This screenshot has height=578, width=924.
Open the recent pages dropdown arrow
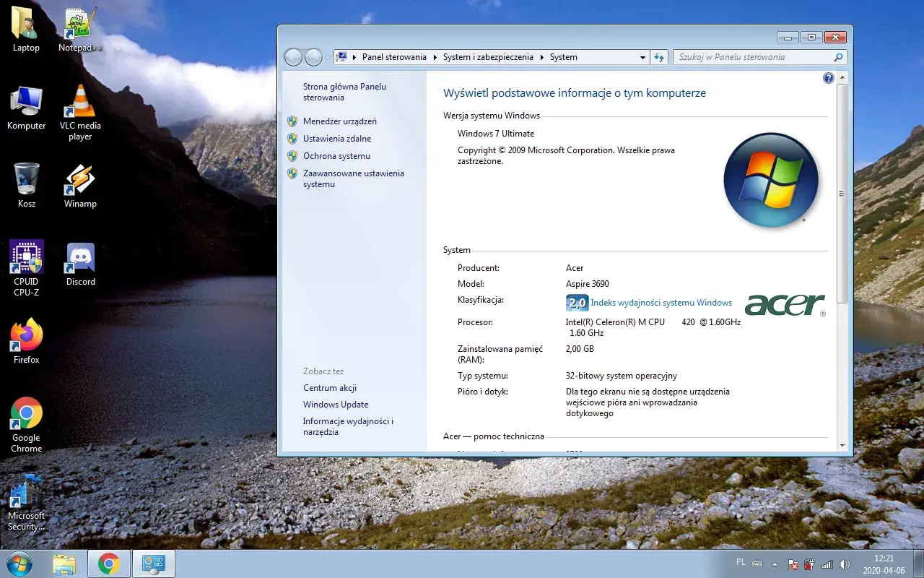(x=328, y=57)
